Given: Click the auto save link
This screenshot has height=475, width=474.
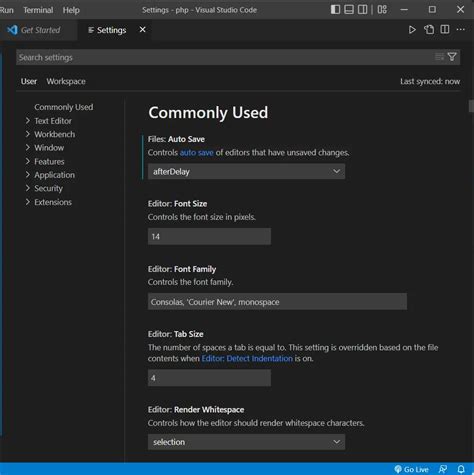Looking at the screenshot, I should [196, 153].
